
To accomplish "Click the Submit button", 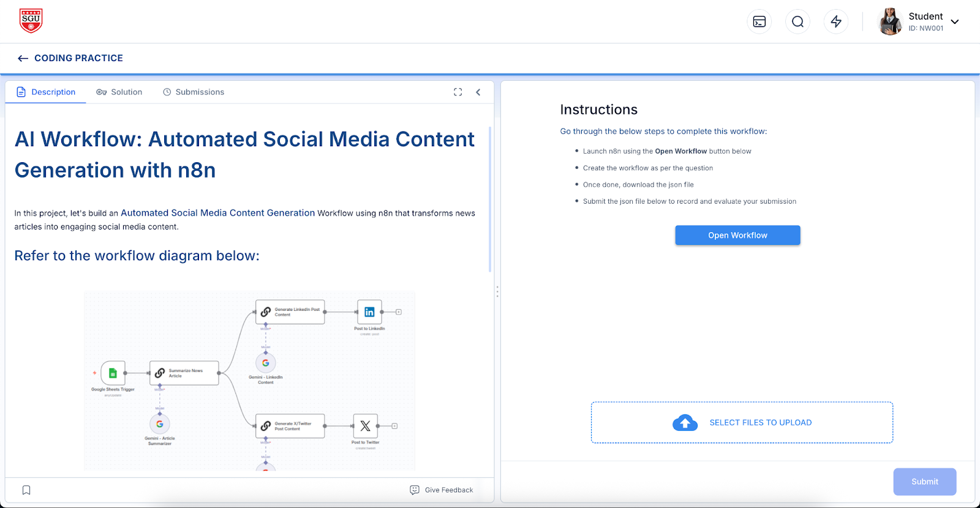I will pos(924,482).
